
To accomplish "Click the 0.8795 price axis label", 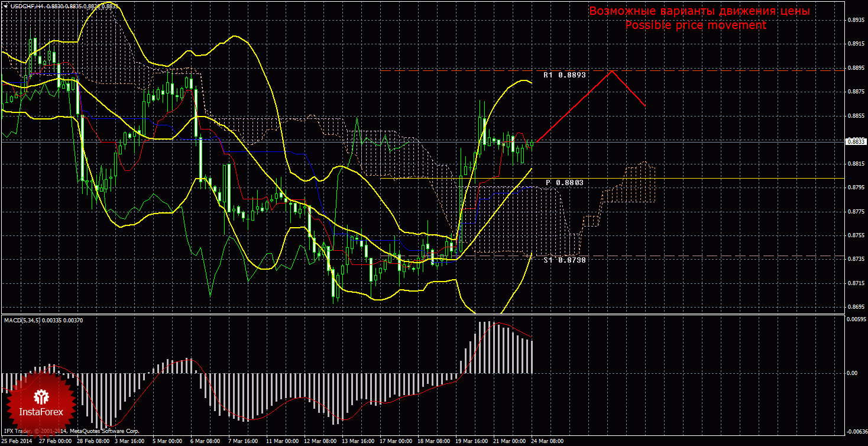I will 856,188.
